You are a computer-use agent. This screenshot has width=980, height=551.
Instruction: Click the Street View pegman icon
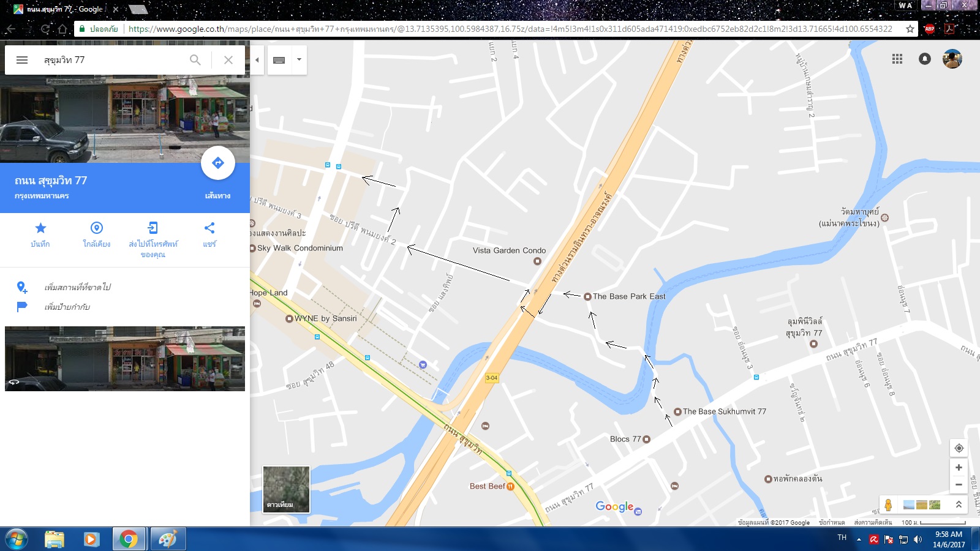click(888, 504)
